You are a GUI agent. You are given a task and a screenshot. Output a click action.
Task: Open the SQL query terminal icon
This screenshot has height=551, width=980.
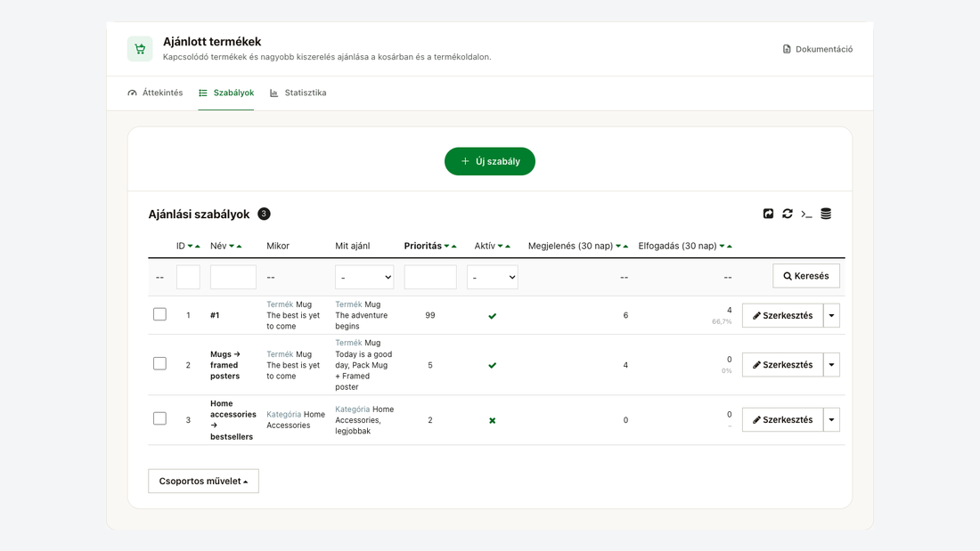pyautogui.click(x=807, y=215)
